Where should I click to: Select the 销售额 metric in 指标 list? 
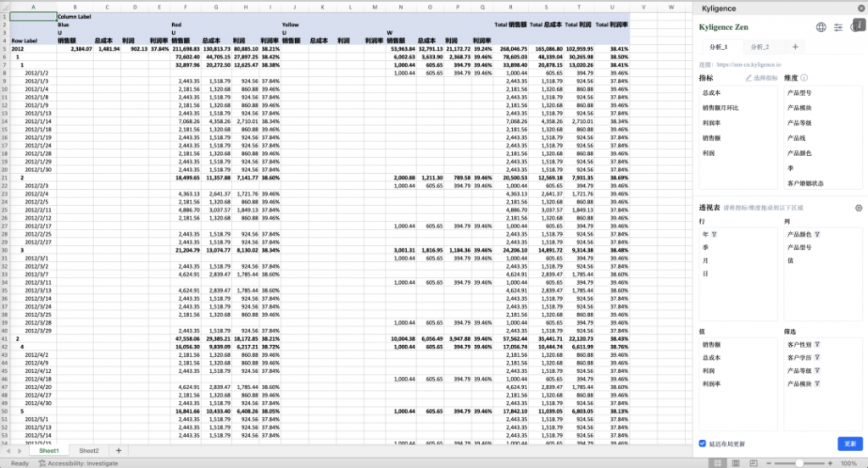[712, 138]
